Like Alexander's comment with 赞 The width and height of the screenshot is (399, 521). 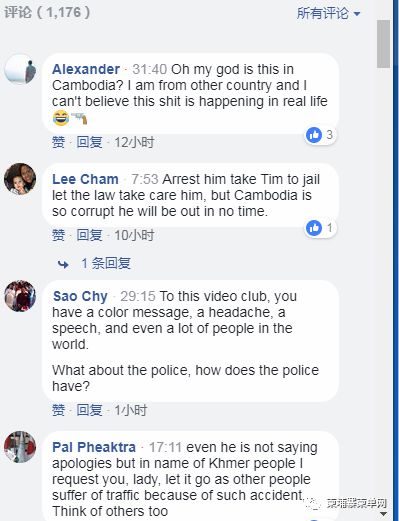tap(58, 142)
